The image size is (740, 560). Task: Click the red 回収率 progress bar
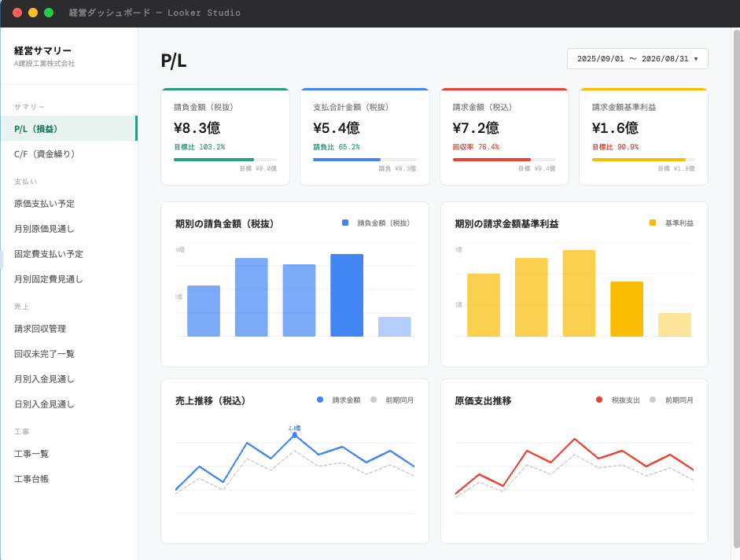491,160
